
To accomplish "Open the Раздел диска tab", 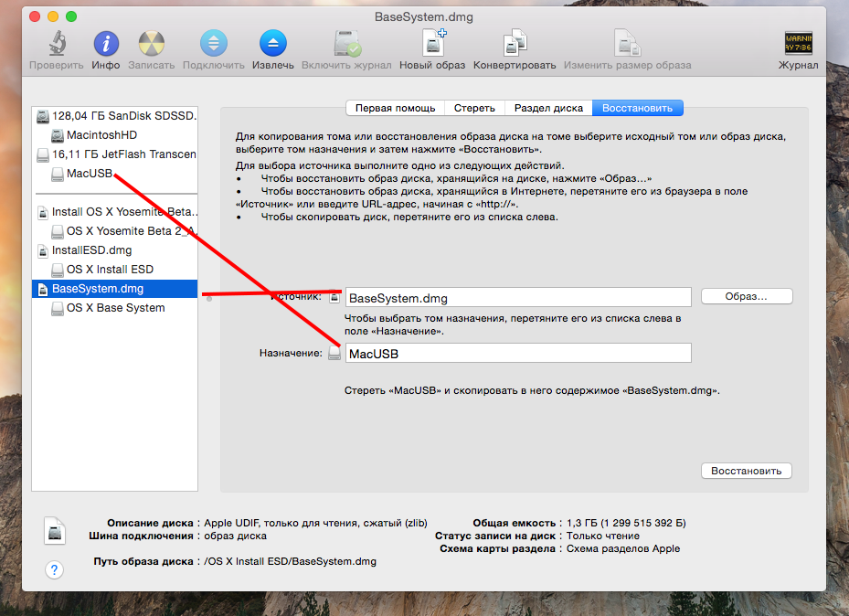I will (548, 108).
